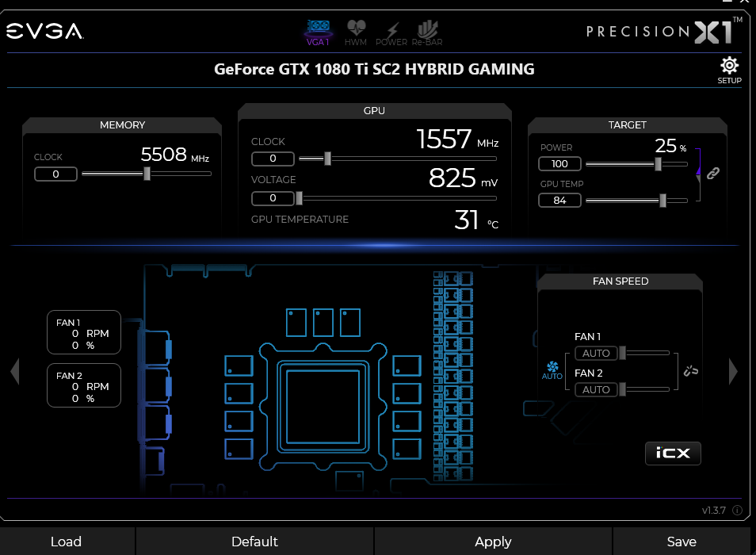756x555 pixels.
Task: Click the FAN 1 AUTO value field
Action: coord(597,353)
